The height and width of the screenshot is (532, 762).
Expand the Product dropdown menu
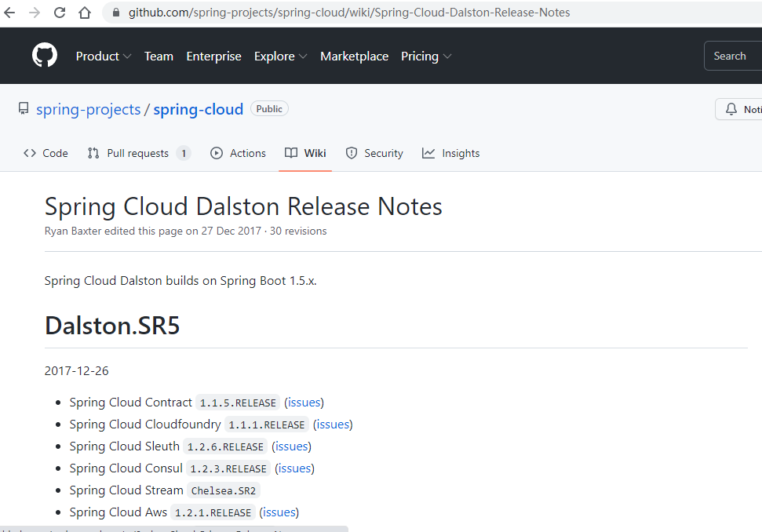pos(104,56)
